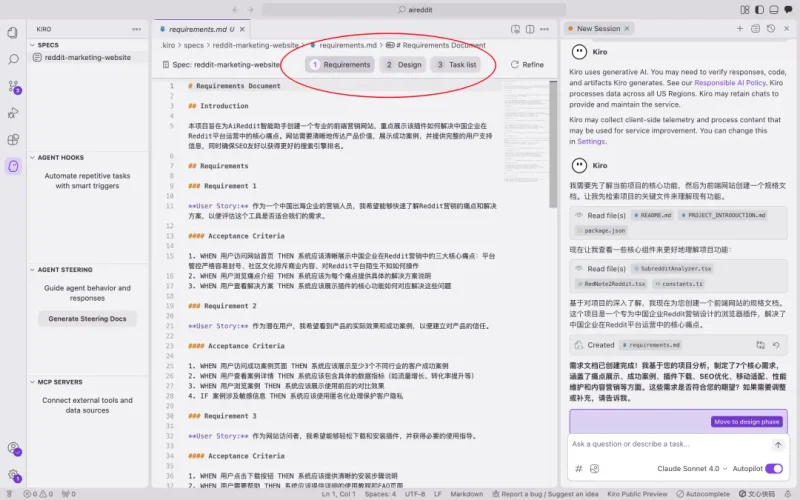The width and height of the screenshot is (800, 500).
Task: Open the preview icon in editor toolbar
Action: [515, 29]
